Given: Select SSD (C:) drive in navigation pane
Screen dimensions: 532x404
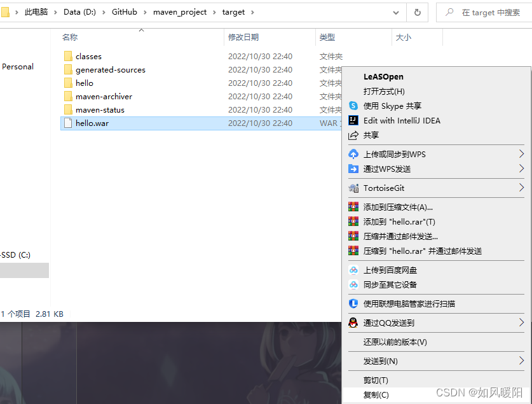Looking at the screenshot, I should pyautogui.click(x=16, y=255).
